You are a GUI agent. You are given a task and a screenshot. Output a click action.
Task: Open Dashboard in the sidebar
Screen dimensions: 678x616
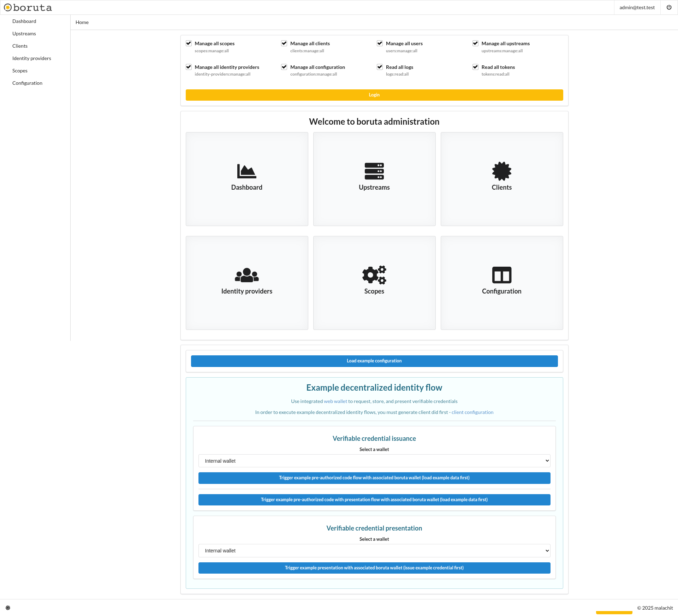[24, 21]
